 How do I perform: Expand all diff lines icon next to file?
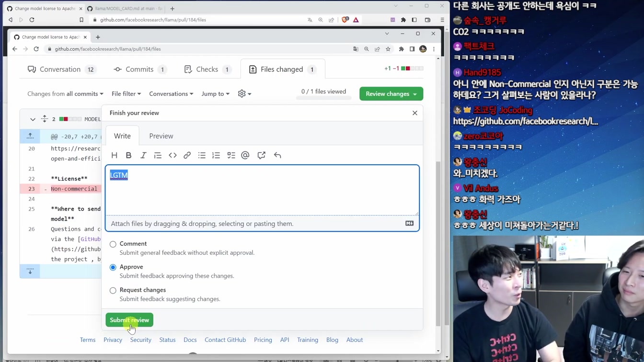click(45, 119)
